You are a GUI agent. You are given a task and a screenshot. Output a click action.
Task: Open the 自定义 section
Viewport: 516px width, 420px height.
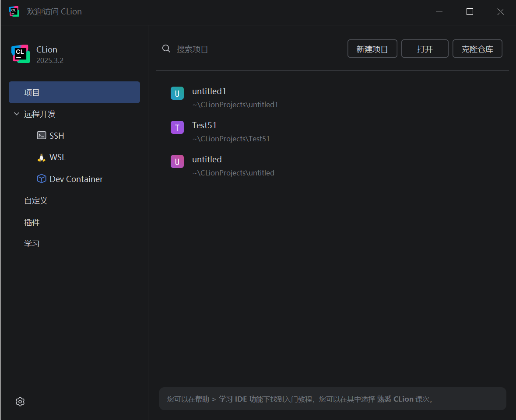(35, 200)
